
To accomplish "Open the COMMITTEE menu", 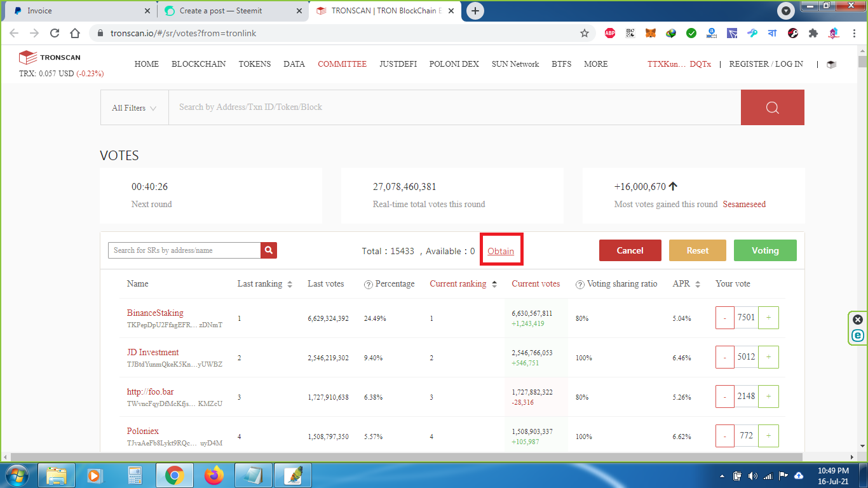I will click(342, 64).
